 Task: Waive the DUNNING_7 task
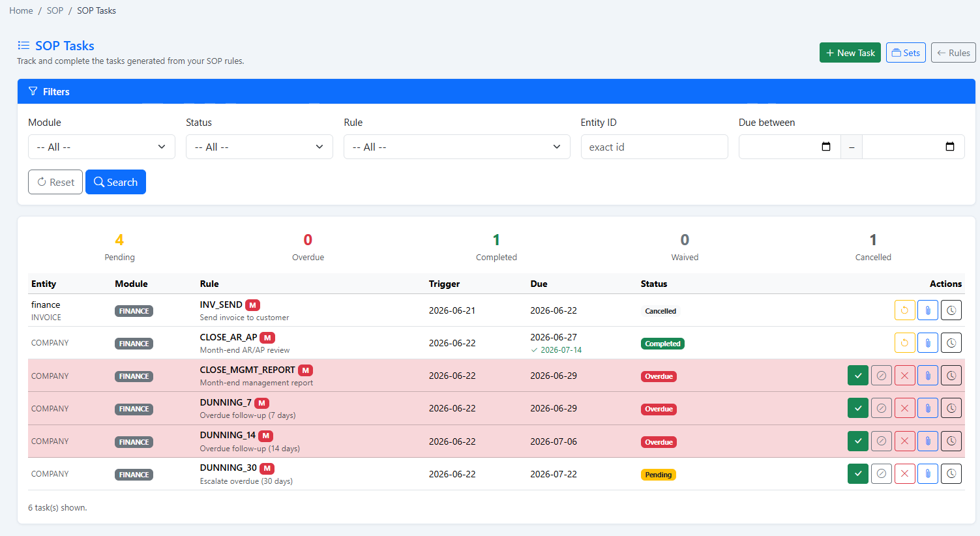[x=882, y=408]
